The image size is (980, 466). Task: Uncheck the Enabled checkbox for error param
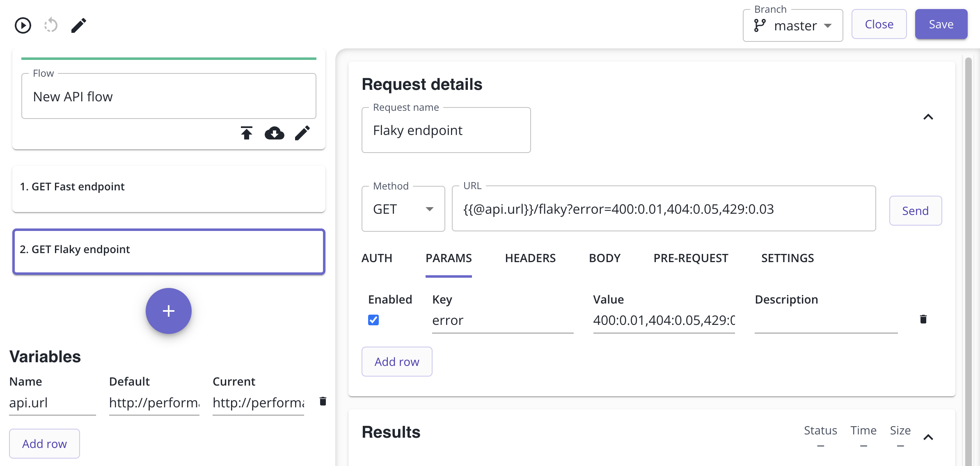point(373,320)
